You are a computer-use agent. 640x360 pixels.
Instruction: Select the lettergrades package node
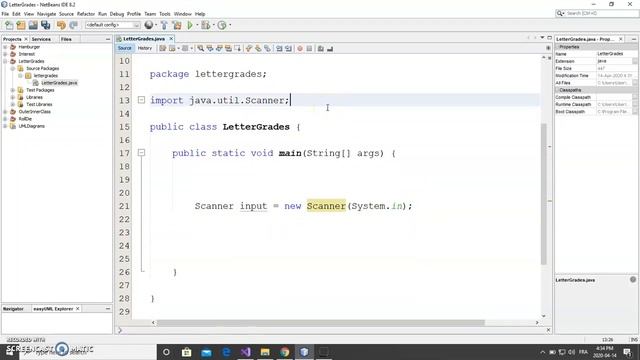pos(45,76)
